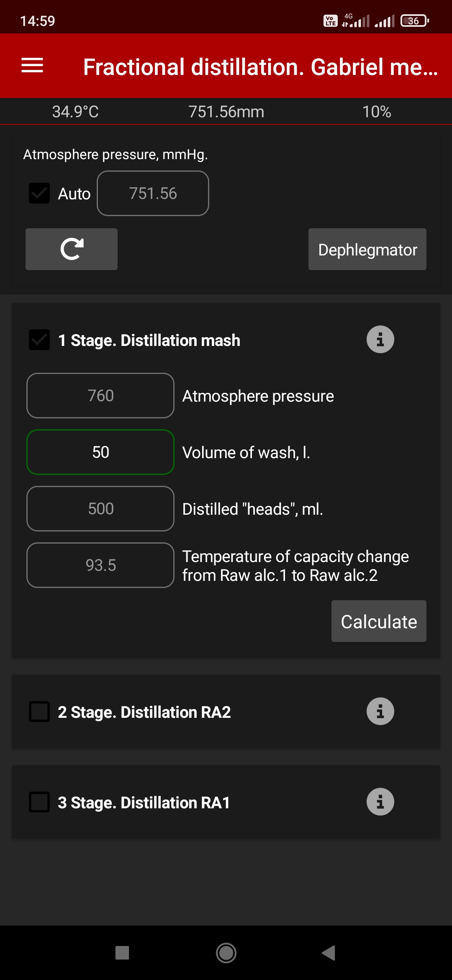The width and height of the screenshot is (452, 980).
Task: Select the capacity change temperature field
Action: coord(100,565)
